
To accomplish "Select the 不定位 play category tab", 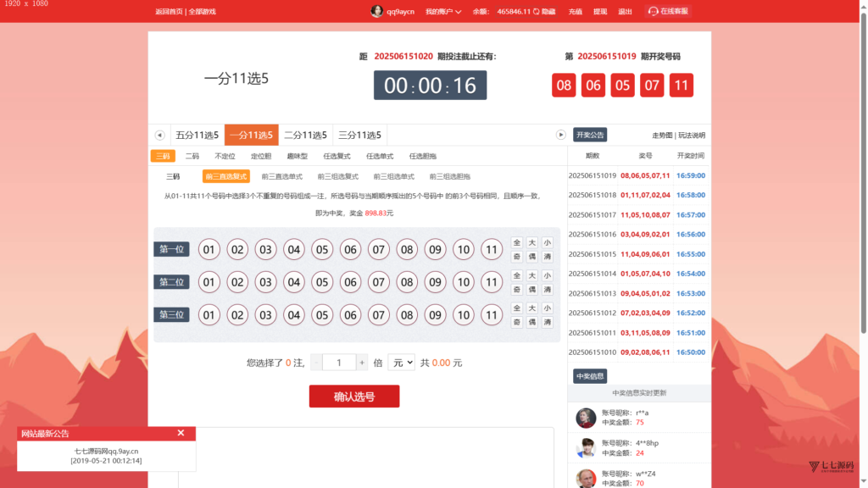I will pyautogui.click(x=225, y=156).
